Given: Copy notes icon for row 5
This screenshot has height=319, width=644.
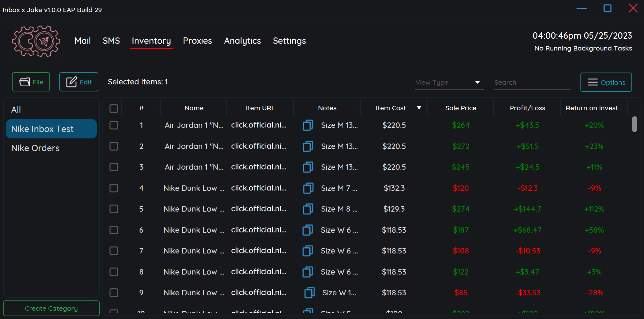Looking at the screenshot, I should [x=308, y=209].
